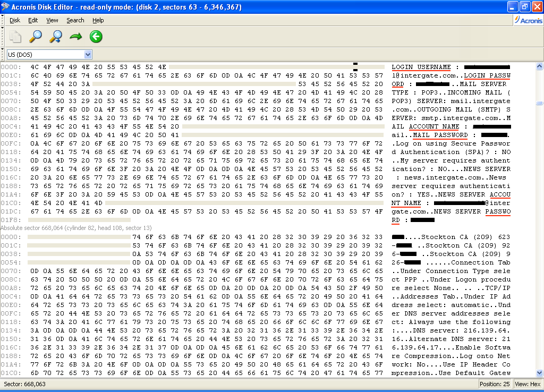544x392 pixels.
Task: Click the Search Again magnifier icon
Action: (55, 37)
